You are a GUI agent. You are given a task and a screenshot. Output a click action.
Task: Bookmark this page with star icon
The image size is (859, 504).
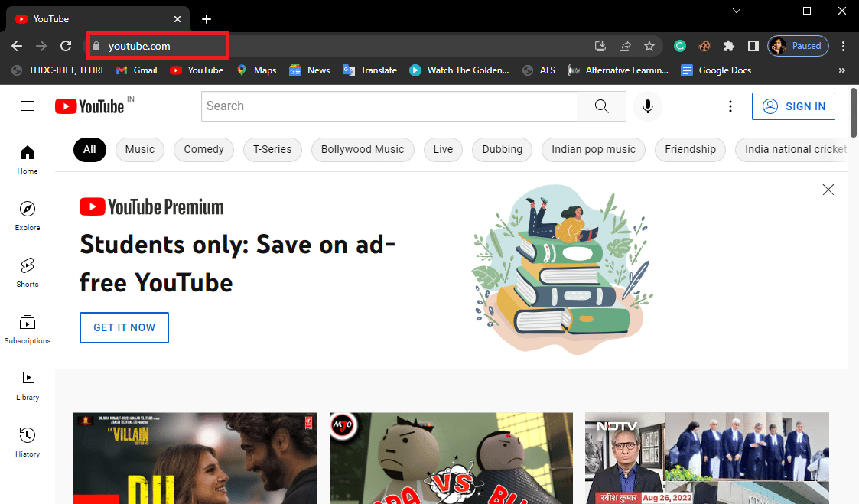click(x=649, y=46)
